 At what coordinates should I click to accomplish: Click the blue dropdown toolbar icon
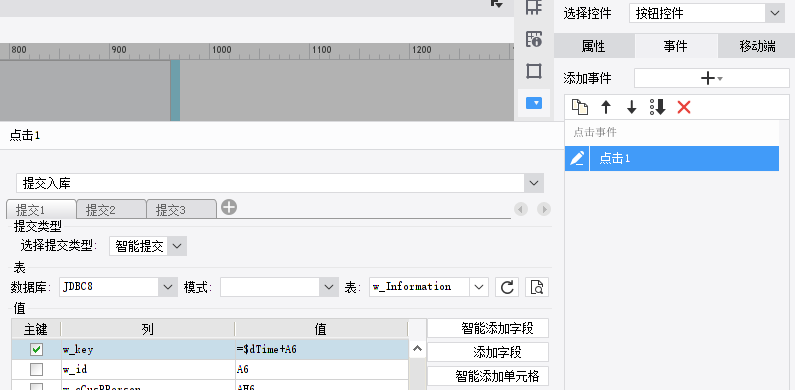pos(534,103)
